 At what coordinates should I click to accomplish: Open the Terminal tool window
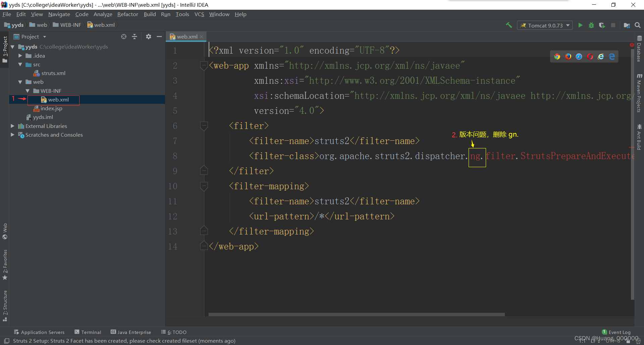88,332
